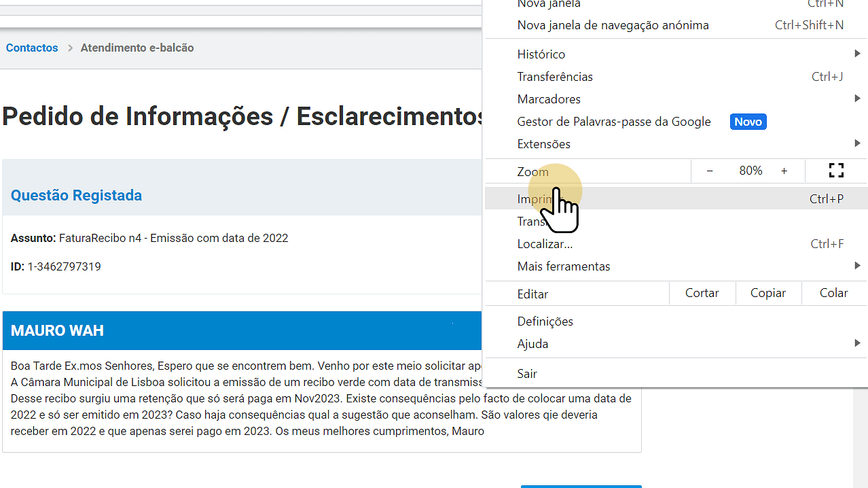
Task: Increase zoom with the plus button
Action: pos(784,171)
